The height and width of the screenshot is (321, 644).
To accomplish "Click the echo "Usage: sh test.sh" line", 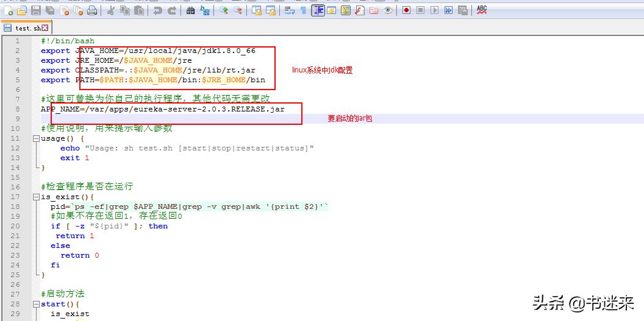I will point(187,149).
